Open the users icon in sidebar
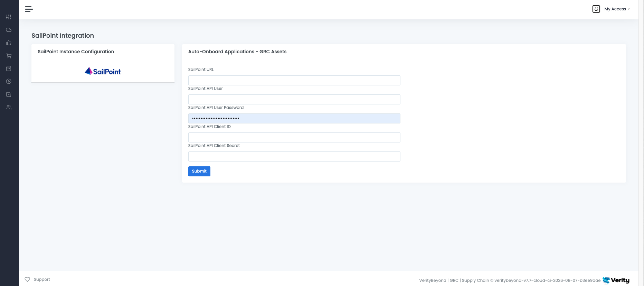This screenshot has height=286, width=644. (9, 107)
